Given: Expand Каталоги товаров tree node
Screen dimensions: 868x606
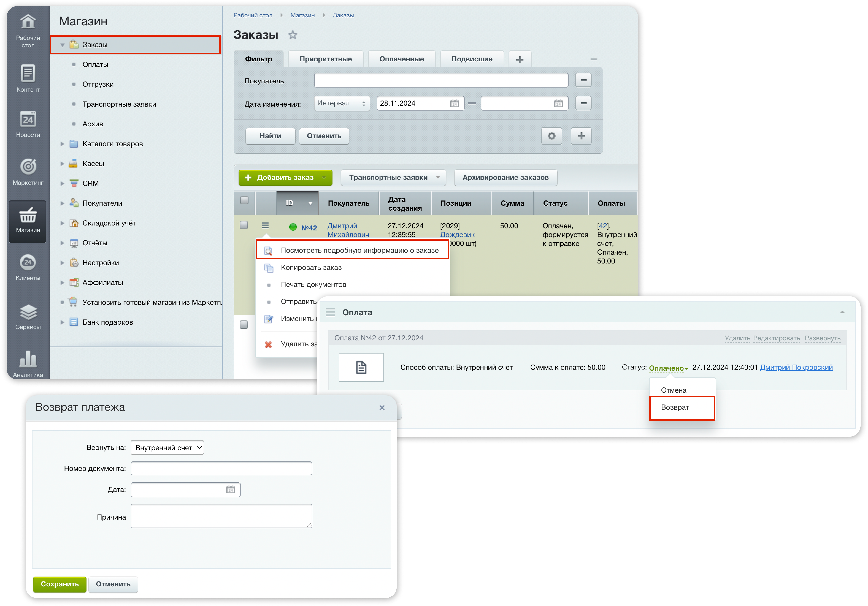Looking at the screenshot, I should 62,144.
